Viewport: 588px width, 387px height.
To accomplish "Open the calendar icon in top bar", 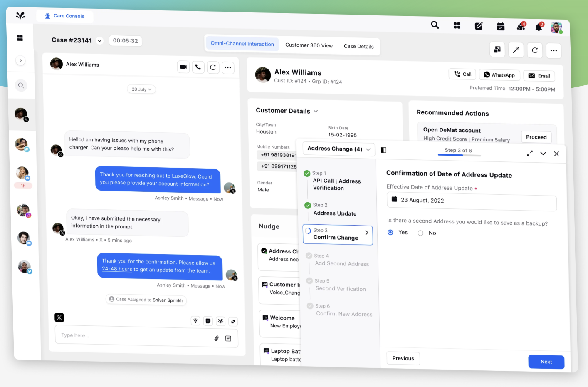I will coord(501,27).
